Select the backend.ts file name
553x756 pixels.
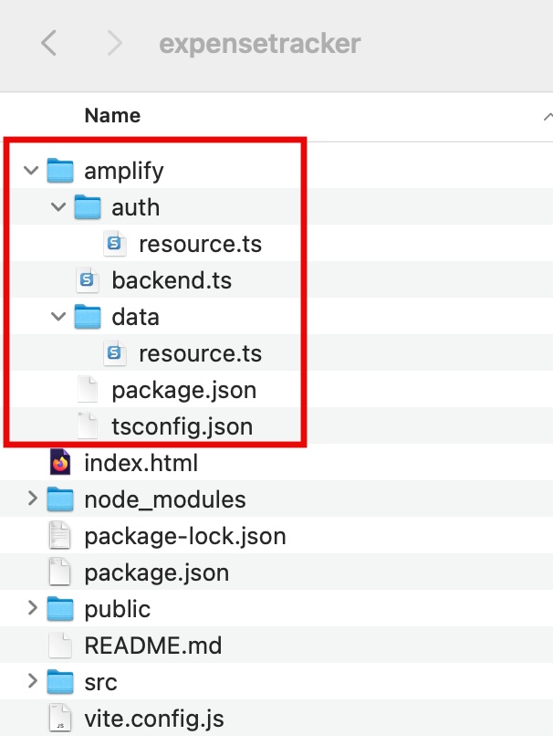tap(172, 280)
